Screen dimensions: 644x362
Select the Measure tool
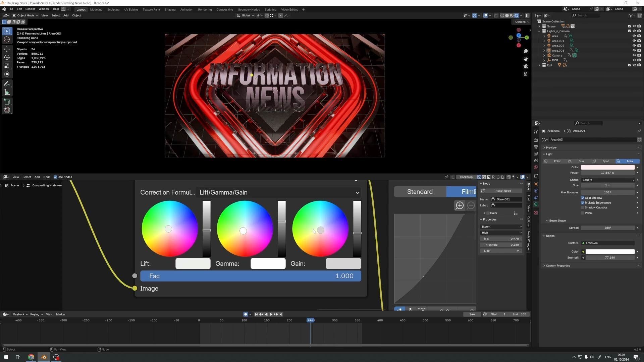7,93
